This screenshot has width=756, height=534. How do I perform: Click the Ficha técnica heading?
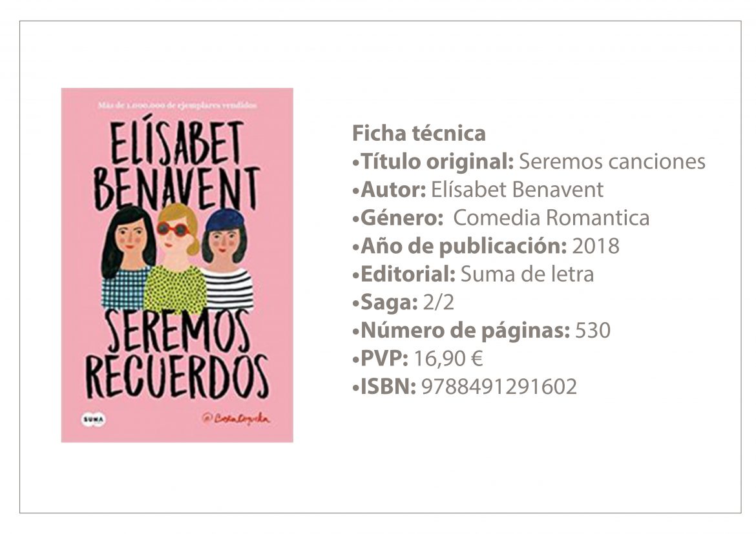(x=419, y=133)
